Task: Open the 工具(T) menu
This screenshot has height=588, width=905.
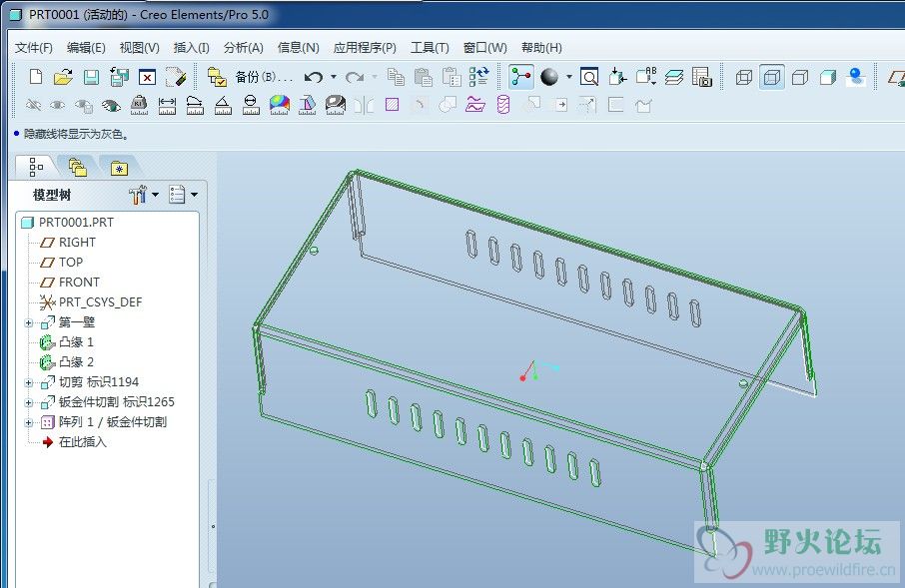Action: coord(430,47)
